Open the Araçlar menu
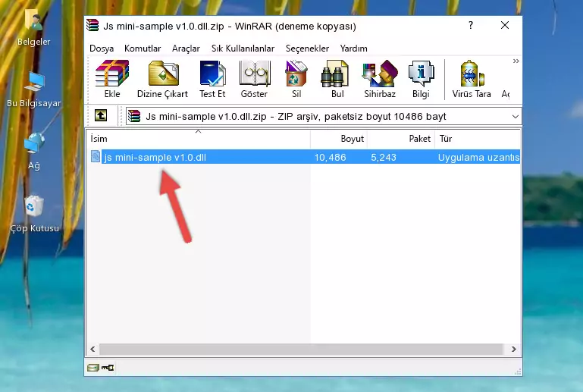The width and height of the screenshot is (583, 392). pyautogui.click(x=186, y=49)
